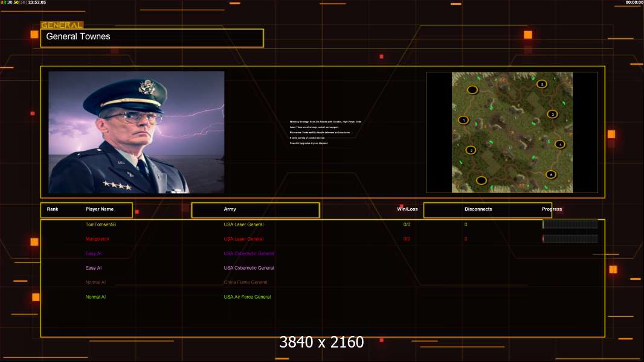Click China Flame General army entry
Viewport: 644px width, 362px height.
[x=245, y=282]
